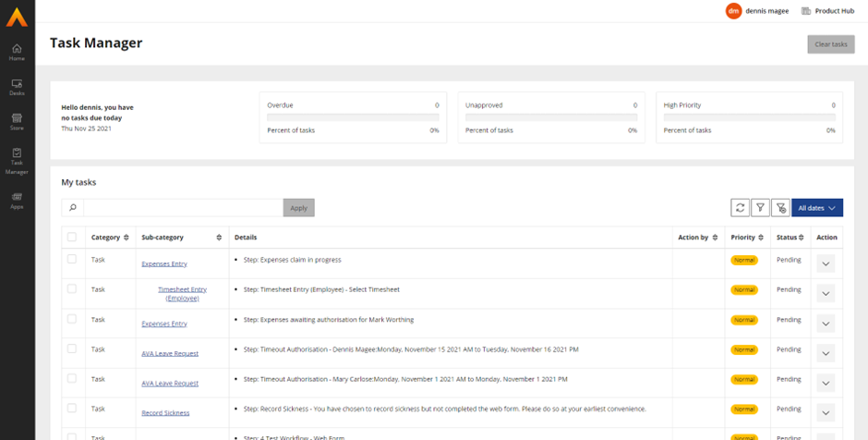Expand actions for Record Sickness row
This screenshot has height=440, width=868.
(x=826, y=413)
